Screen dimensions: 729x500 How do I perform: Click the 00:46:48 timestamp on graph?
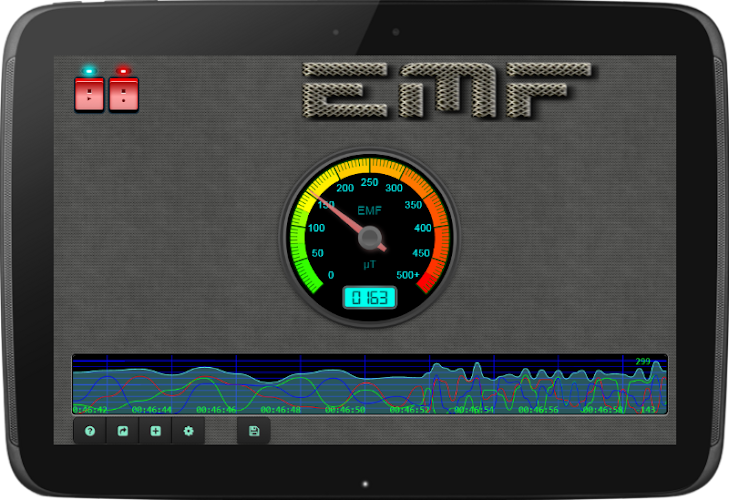point(280,410)
